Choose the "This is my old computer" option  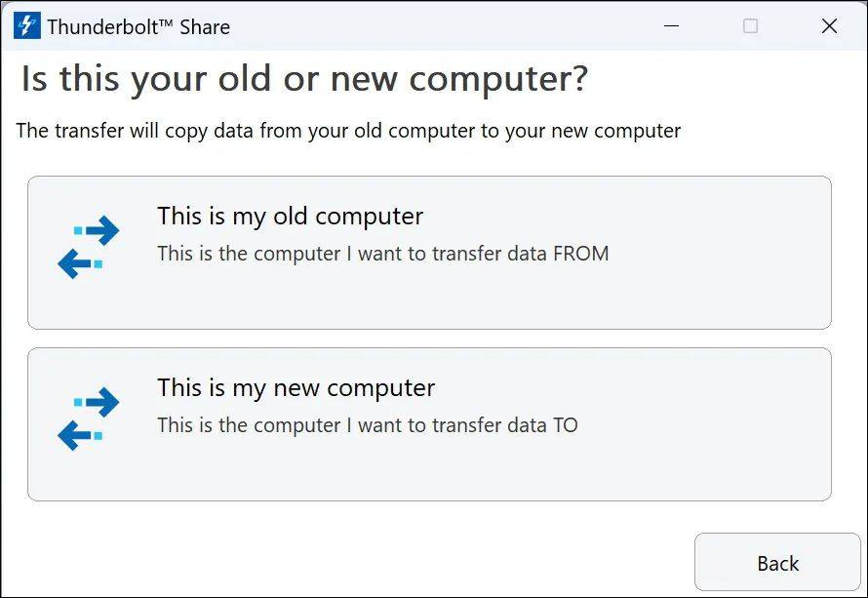290,216
